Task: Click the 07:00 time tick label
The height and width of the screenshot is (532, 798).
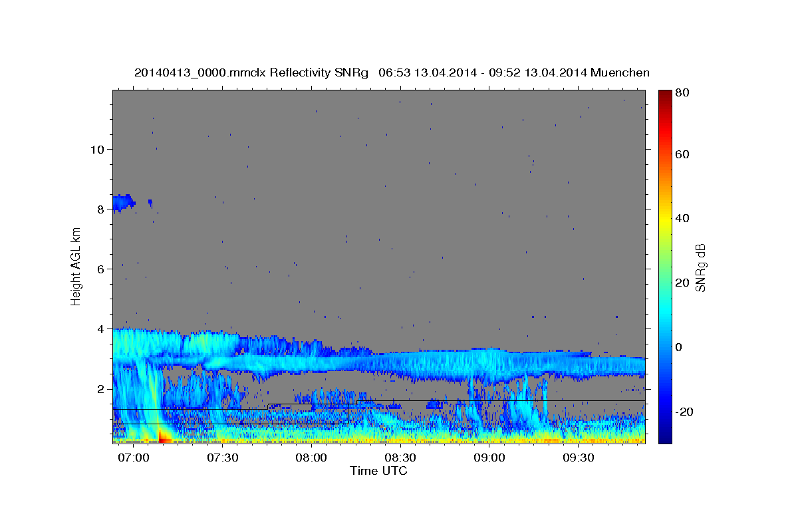Action: point(134,458)
